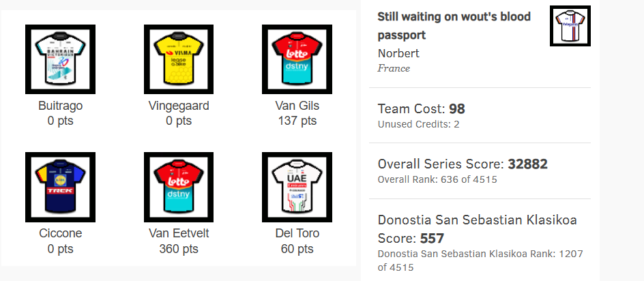This screenshot has width=644, height=281.
Task: Click the team avatar jersey beside the team name
Action: [x=570, y=26]
